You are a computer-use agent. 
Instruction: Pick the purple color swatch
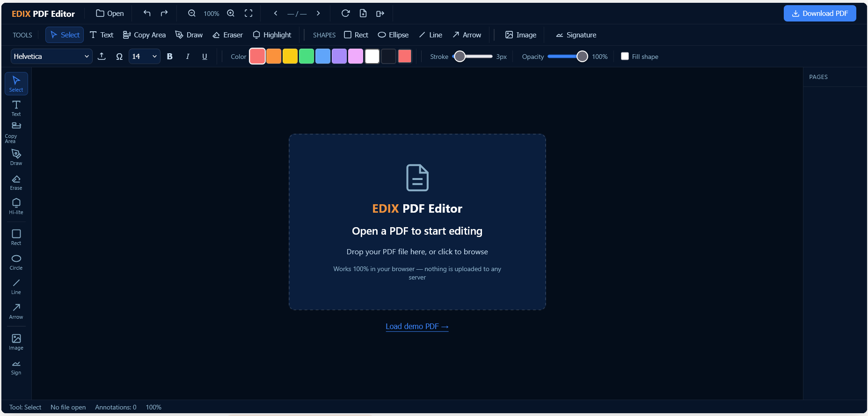(339, 56)
